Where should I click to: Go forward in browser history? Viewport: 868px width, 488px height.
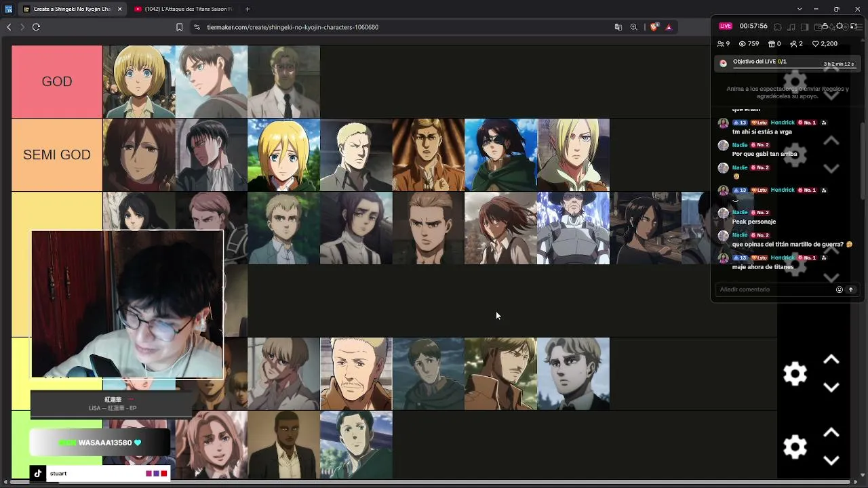22,27
